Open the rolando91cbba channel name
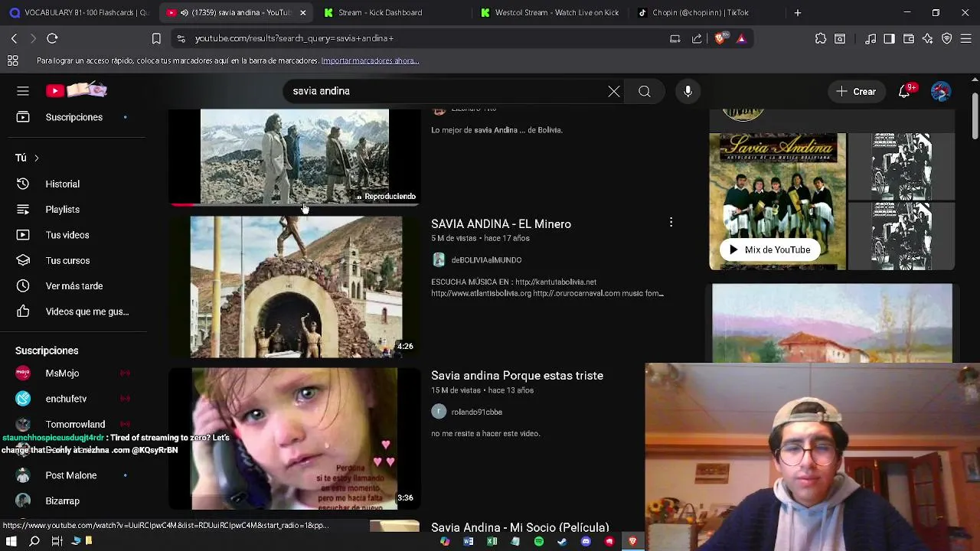Viewport: 980px width, 551px height. [476, 412]
